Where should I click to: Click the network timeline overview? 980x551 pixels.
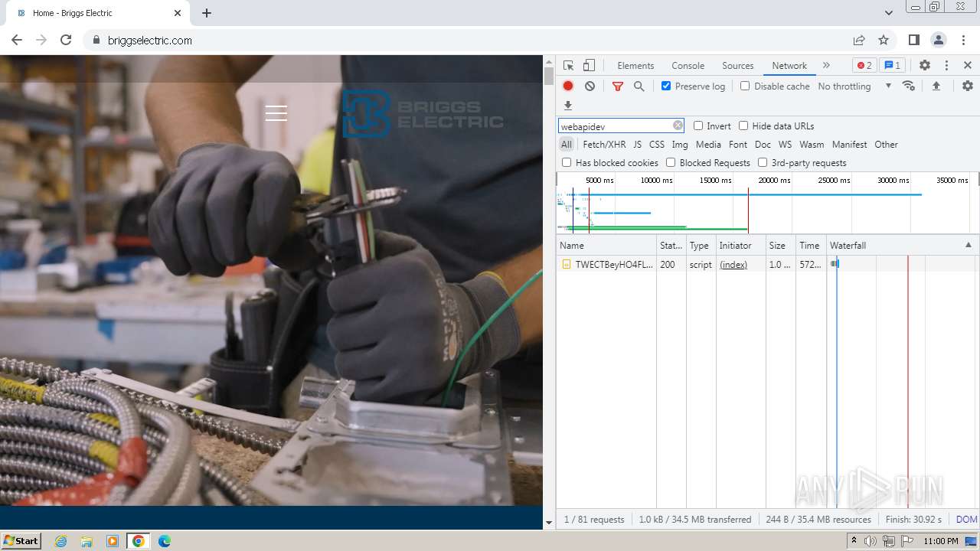click(x=767, y=203)
